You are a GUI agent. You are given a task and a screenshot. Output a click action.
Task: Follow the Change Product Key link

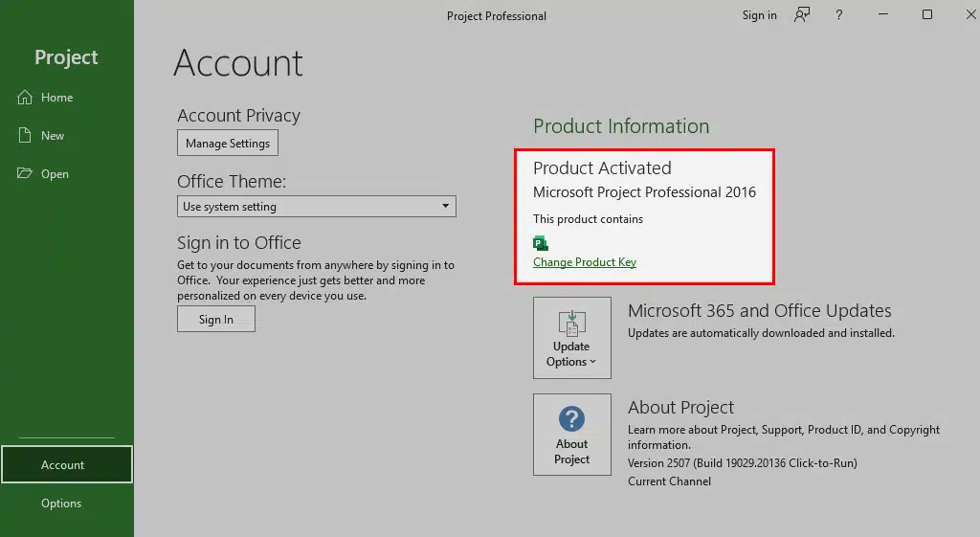(x=585, y=262)
